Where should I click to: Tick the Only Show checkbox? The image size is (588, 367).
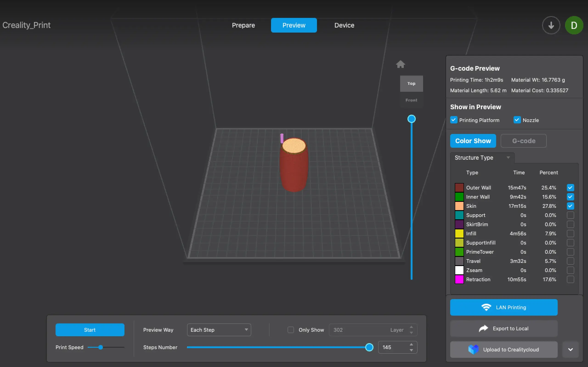(x=291, y=330)
